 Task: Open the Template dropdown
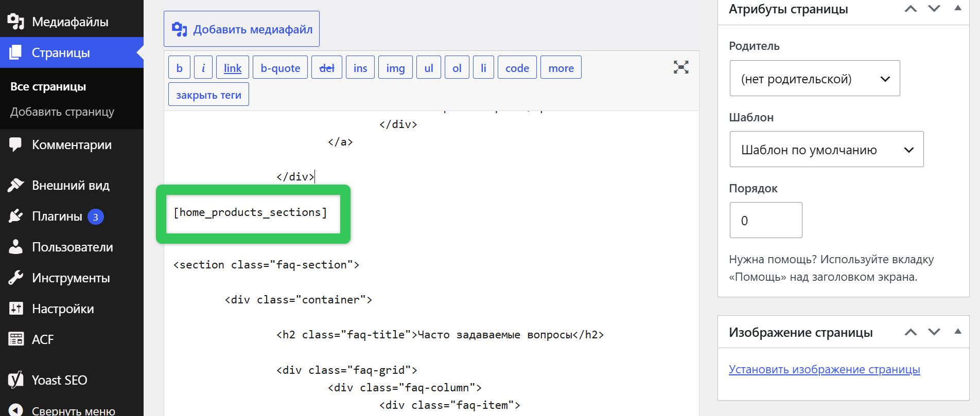click(x=827, y=149)
